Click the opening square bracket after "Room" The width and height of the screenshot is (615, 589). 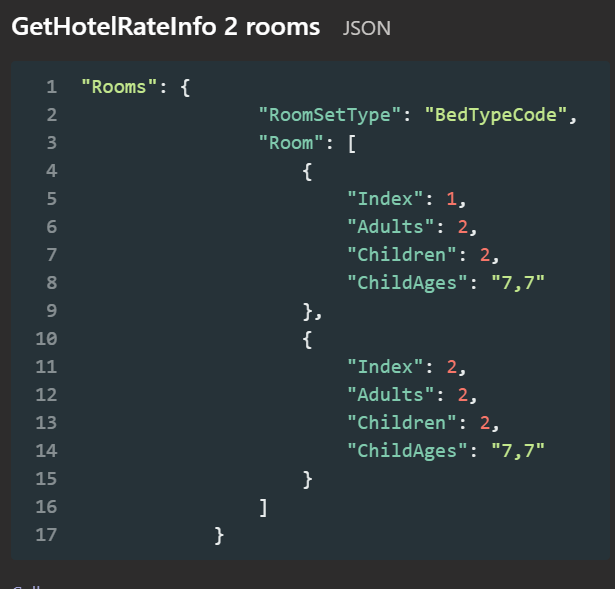tap(352, 144)
